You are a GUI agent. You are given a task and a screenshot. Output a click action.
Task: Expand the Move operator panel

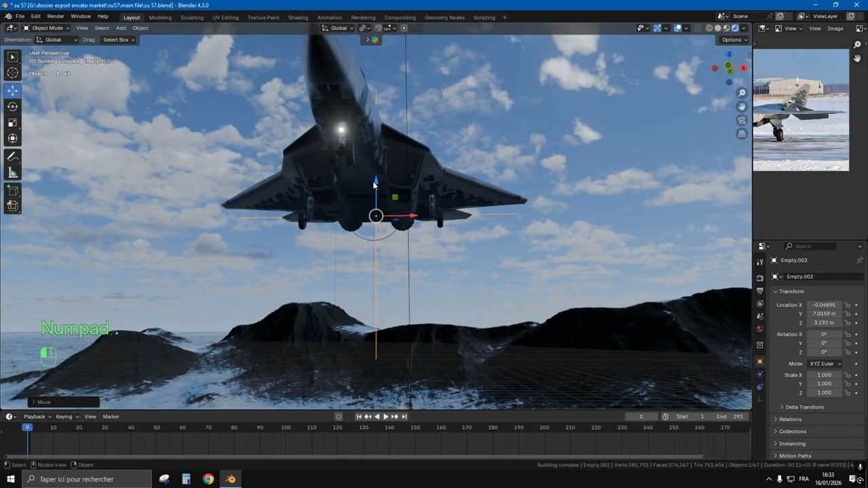pyautogui.click(x=63, y=402)
